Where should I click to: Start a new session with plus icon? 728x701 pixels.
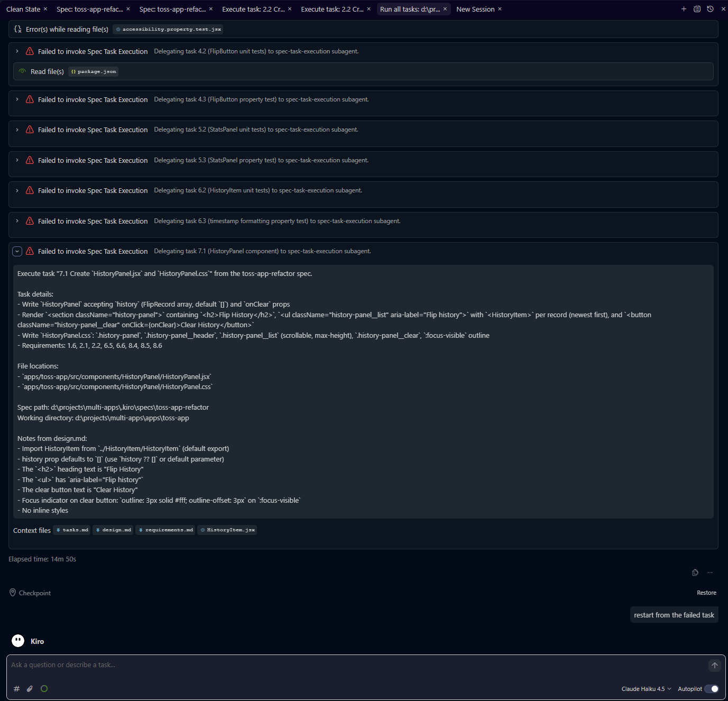[684, 9]
